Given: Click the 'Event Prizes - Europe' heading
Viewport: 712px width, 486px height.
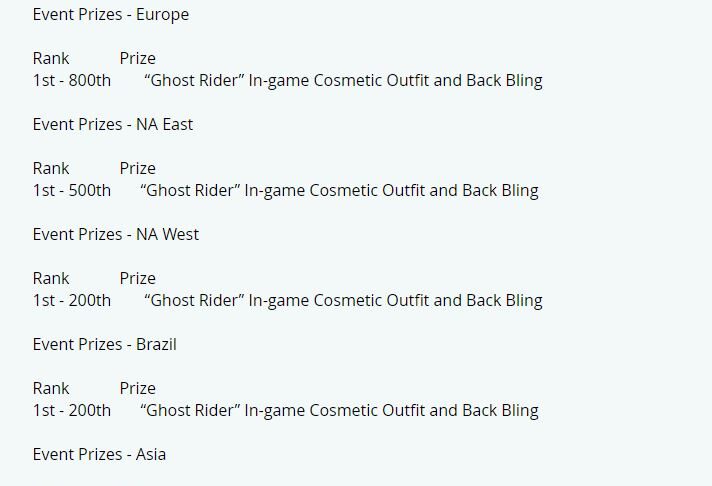Looking at the screenshot, I should click(111, 15).
